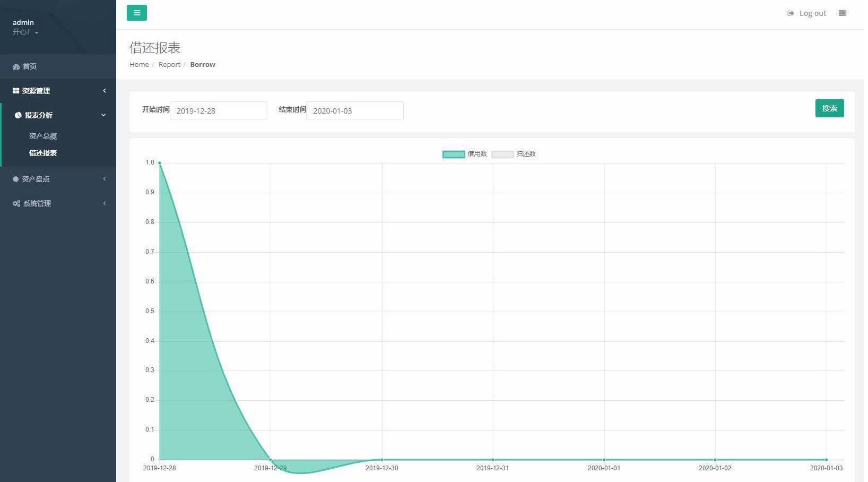Go to Report breadcrumb
This screenshot has width=868, height=482.
[169, 64]
